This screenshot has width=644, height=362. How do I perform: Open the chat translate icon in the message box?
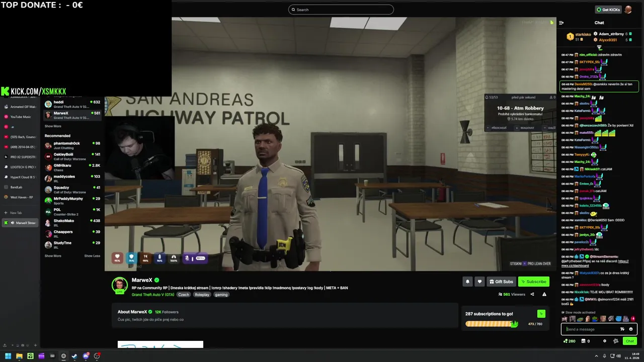point(622,329)
